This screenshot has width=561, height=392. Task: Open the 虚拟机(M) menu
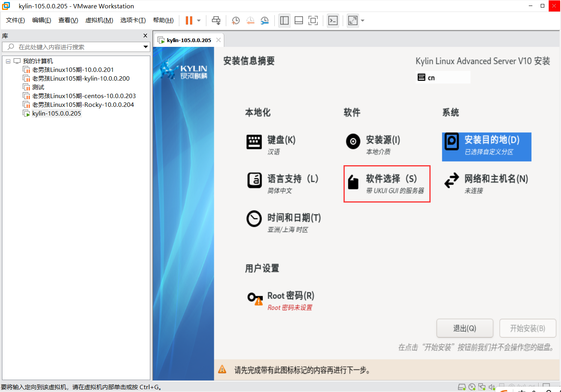point(99,20)
